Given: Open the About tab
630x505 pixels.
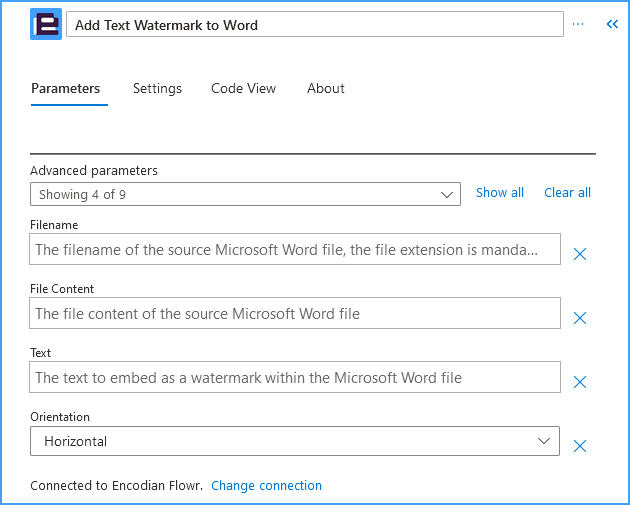Looking at the screenshot, I should point(326,88).
